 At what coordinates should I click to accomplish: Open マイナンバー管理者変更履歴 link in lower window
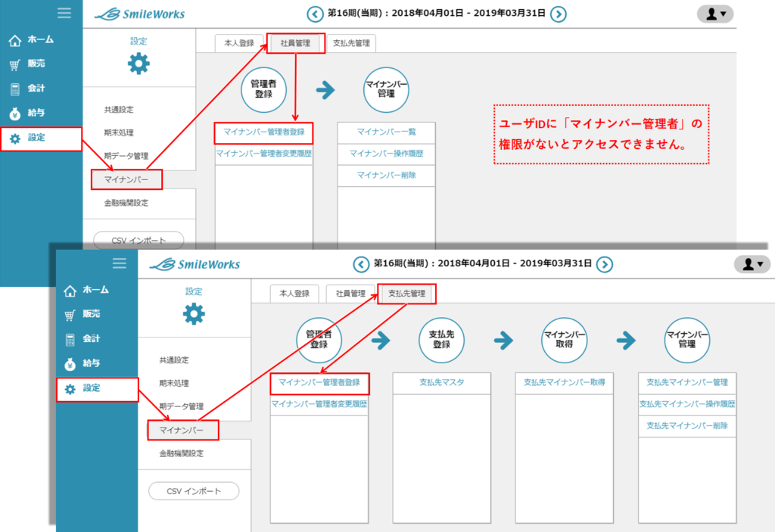319,404
